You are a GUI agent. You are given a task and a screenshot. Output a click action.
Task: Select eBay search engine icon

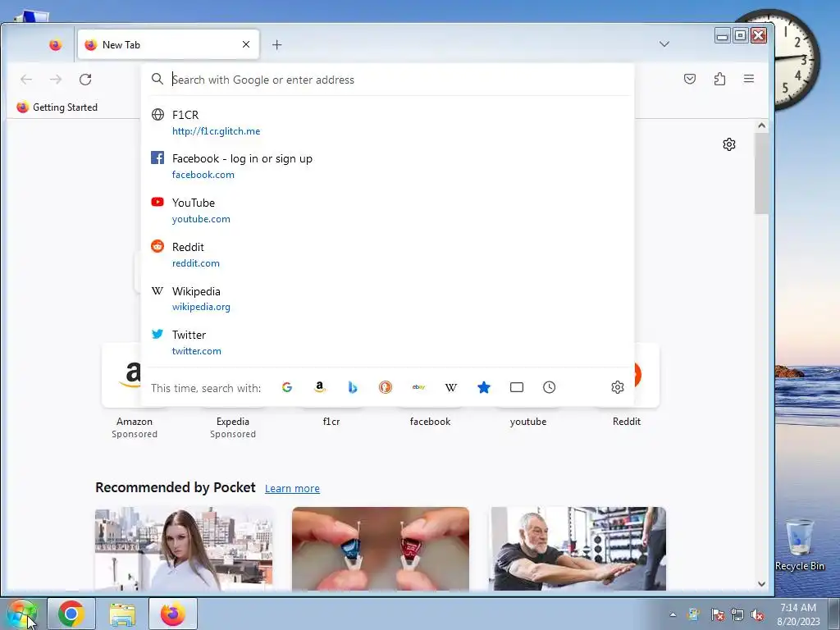pyautogui.click(x=418, y=387)
